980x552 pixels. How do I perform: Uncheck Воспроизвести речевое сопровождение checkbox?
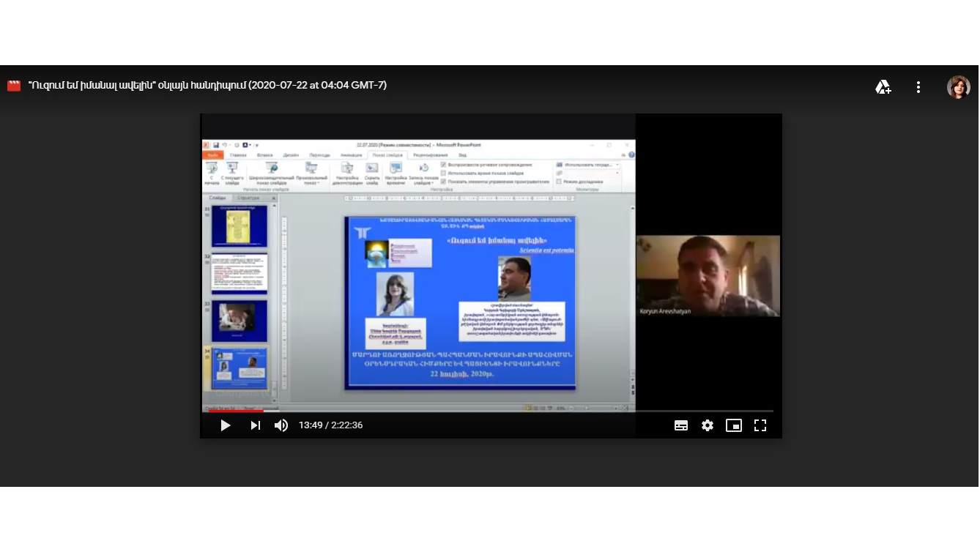[x=443, y=165]
